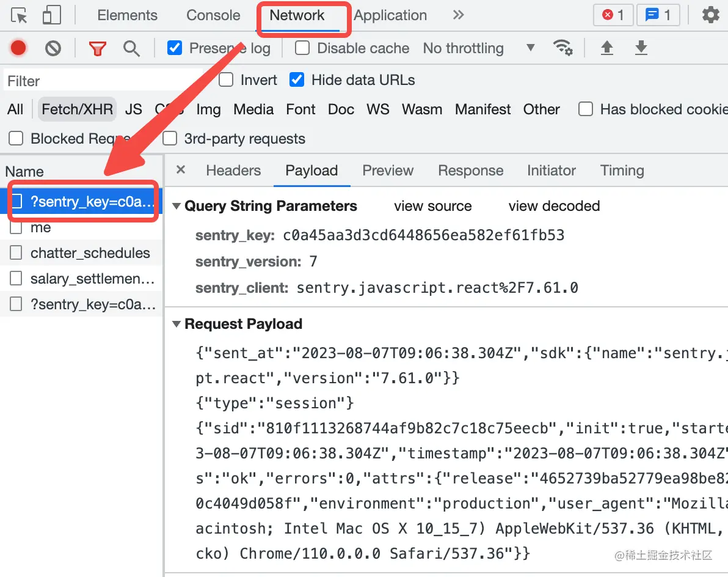The width and height of the screenshot is (728, 577).
Task: Open DevTools settings gear
Action: (x=710, y=15)
